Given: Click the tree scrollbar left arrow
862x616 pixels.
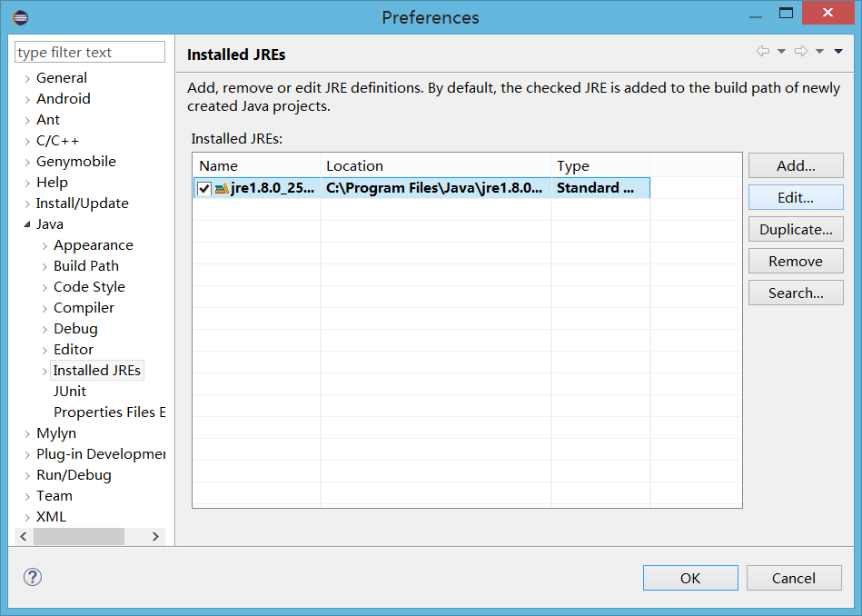Looking at the screenshot, I should 26,537.
